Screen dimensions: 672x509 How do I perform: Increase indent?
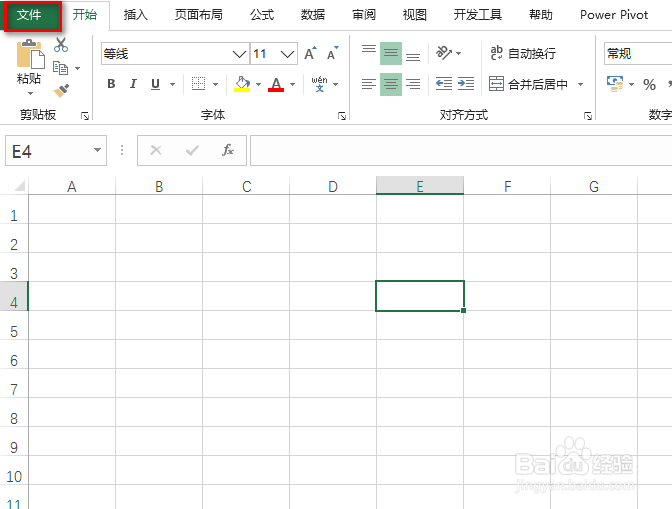(x=466, y=84)
